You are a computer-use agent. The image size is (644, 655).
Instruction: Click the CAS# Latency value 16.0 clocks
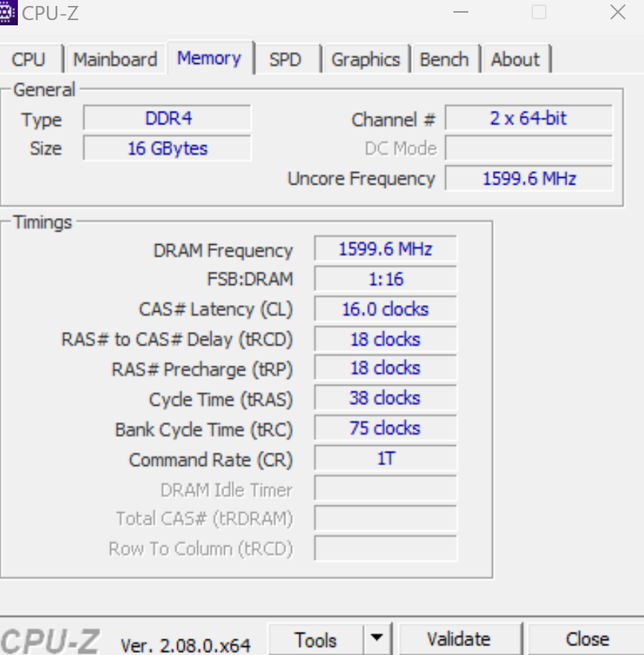[386, 309]
